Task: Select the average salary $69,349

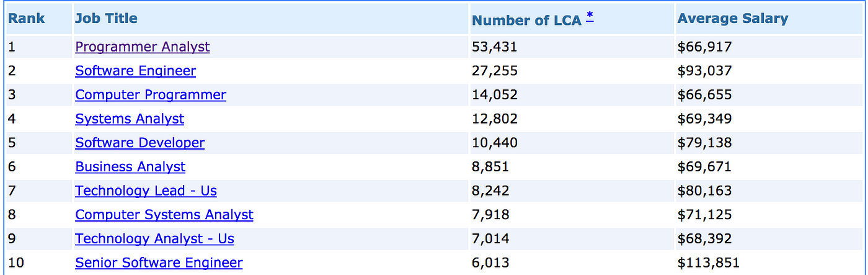Action: point(705,119)
